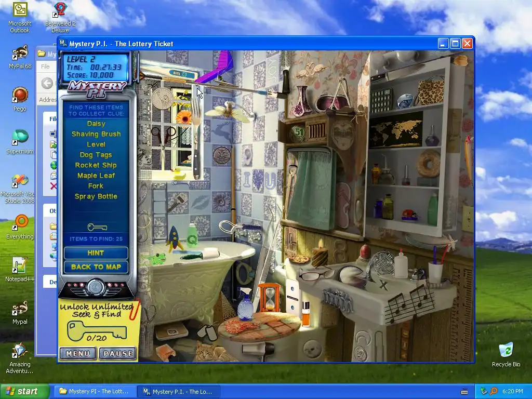Image resolution: width=532 pixels, height=399 pixels.
Task: Click 'Spray Bottle' in the item list
Action: click(x=96, y=196)
